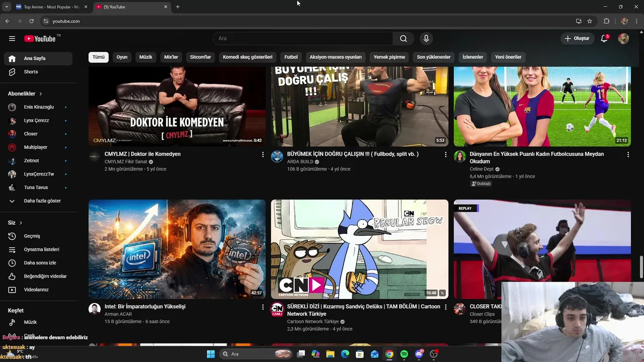
Task: Open Müzik under Keşfet
Action: pos(38,322)
